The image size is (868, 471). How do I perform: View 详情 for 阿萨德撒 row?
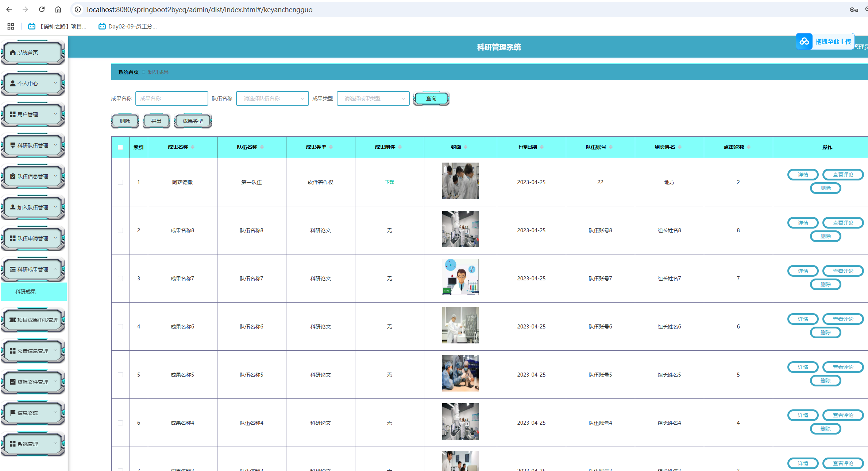[803, 175]
